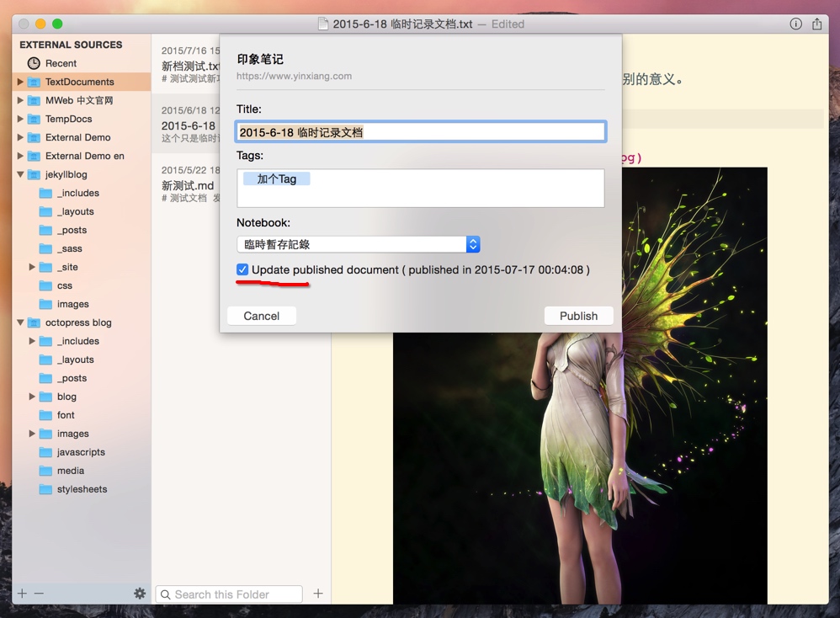Select the stylesheets folder
The width and height of the screenshot is (840, 618).
tap(82, 489)
